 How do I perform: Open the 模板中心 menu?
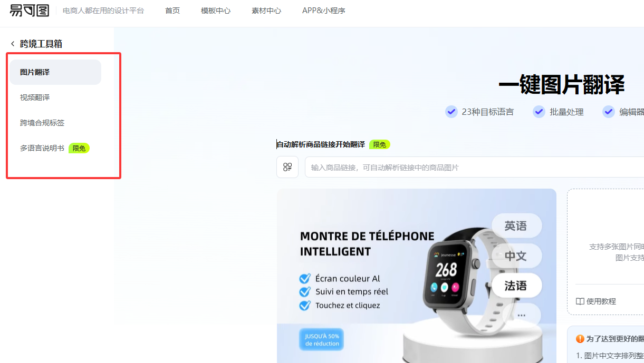point(216,11)
